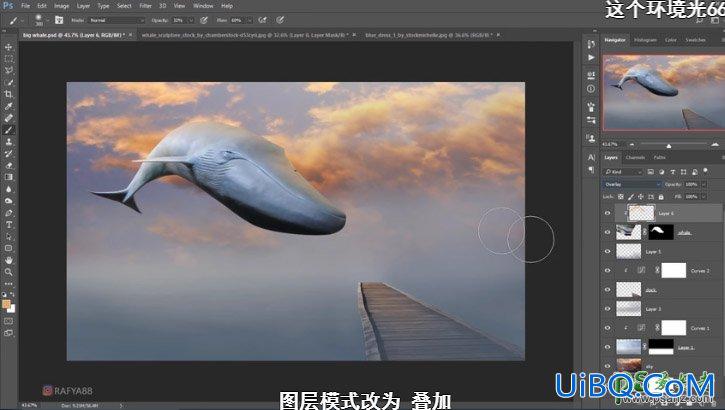Filter layers by pixel type icon
725x410 pixels.
pos(651,172)
